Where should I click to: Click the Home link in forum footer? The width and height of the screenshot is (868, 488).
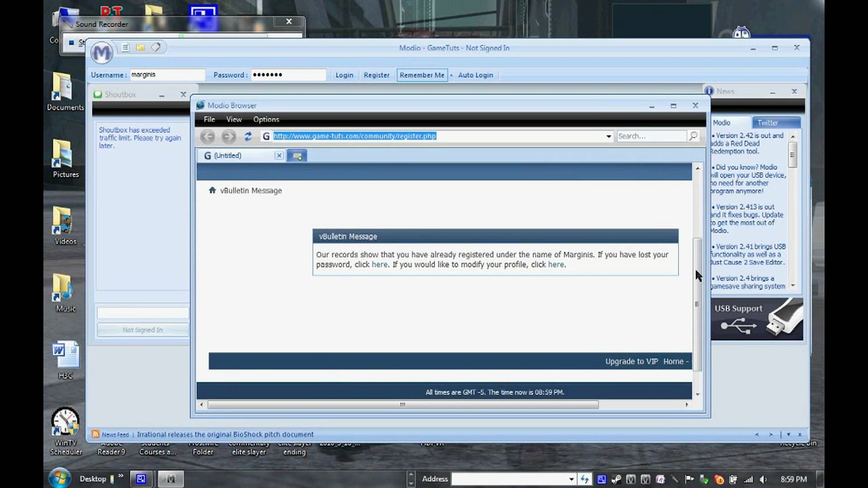[x=673, y=361]
